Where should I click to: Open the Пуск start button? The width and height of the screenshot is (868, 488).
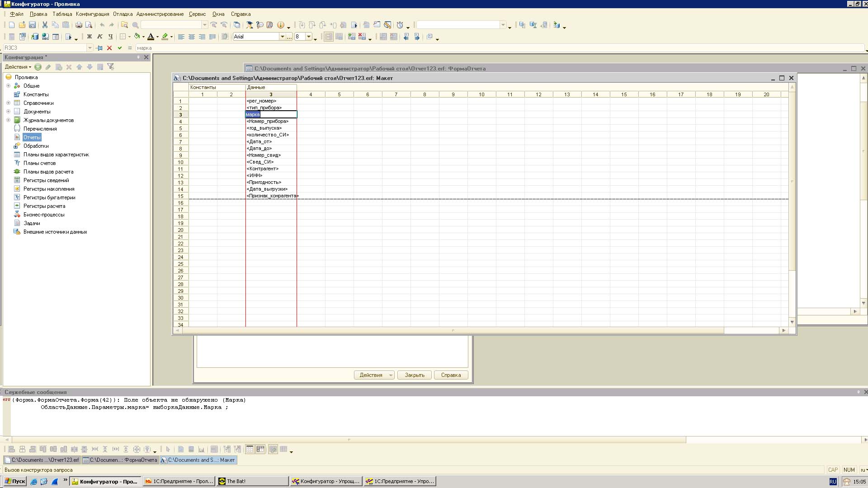point(15,481)
